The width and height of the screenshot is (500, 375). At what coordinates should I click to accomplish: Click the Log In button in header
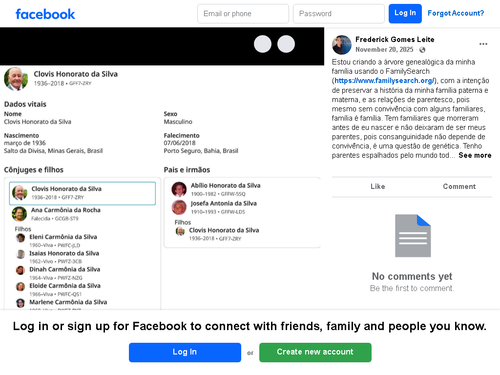pos(405,13)
